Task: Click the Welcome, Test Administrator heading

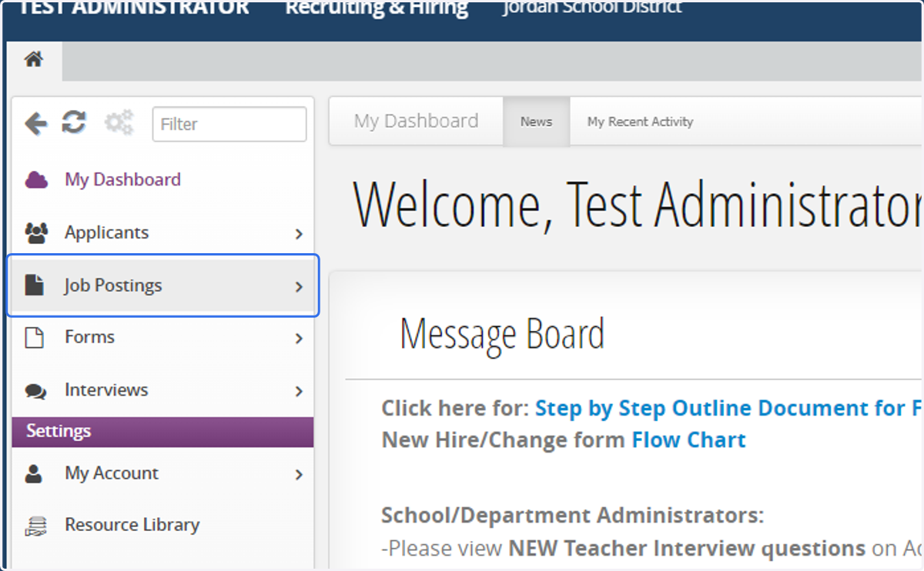Action: point(638,205)
